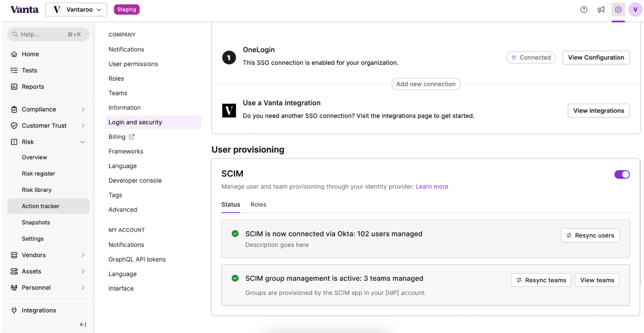Follow the Learn more link under SCIM
644x333 pixels.
pos(432,186)
